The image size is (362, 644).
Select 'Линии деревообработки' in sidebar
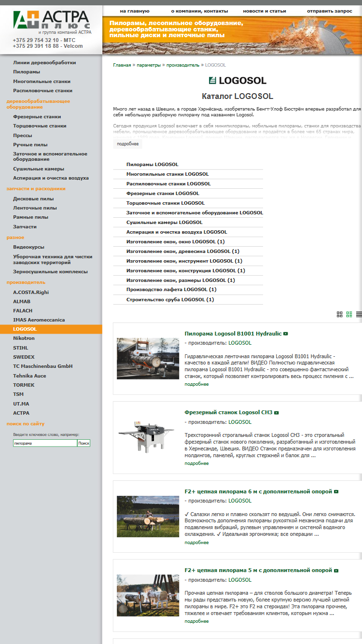point(44,63)
